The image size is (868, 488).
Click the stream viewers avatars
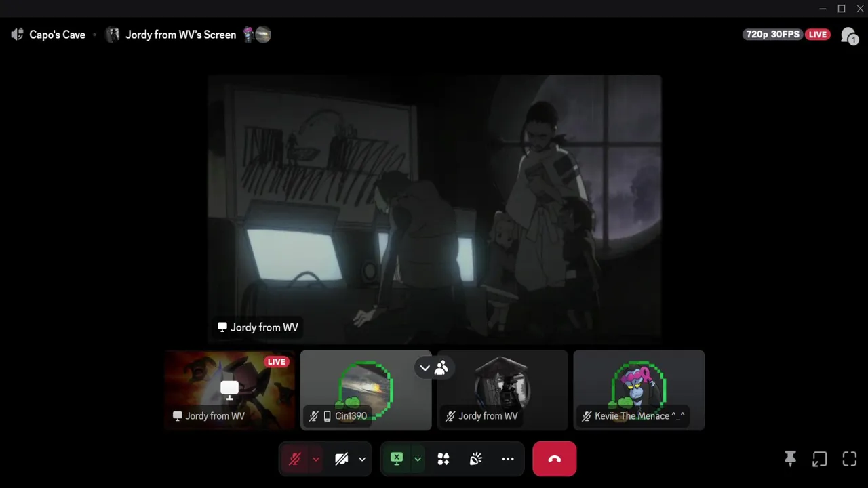257,35
